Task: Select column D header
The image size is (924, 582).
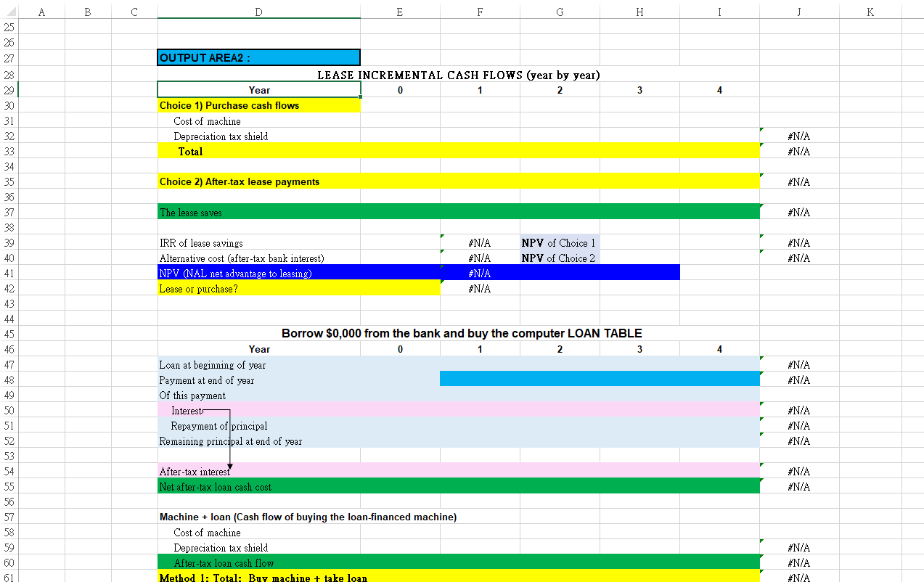Action: click(259, 12)
